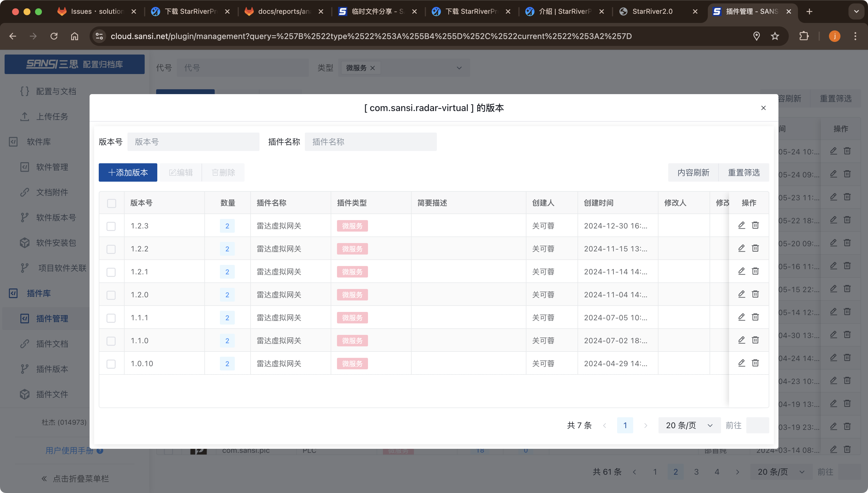Image resolution: width=868 pixels, height=493 pixels.
Task: Open 插件文档 in the sidebar
Action: (x=52, y=344)
